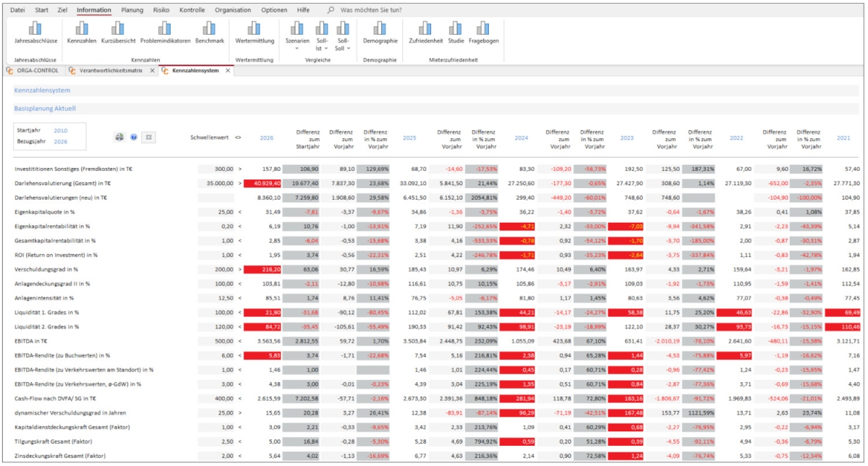The width and height of the screenshot is (868, 466).
Task: Open Kurzübersicht from the ribbon
Action: (118, 29)
